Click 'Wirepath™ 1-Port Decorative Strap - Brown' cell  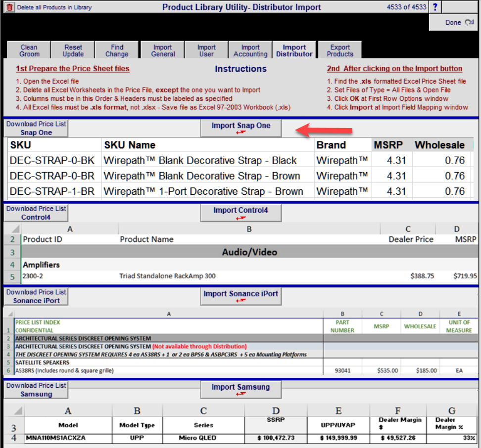pyautogui.click(x=208, y=191)
